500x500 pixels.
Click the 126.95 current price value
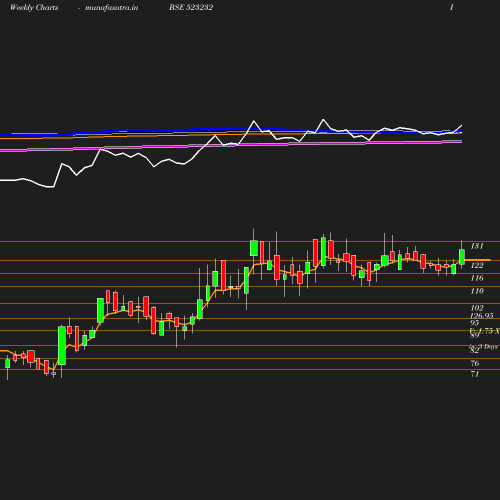[482, 315]
